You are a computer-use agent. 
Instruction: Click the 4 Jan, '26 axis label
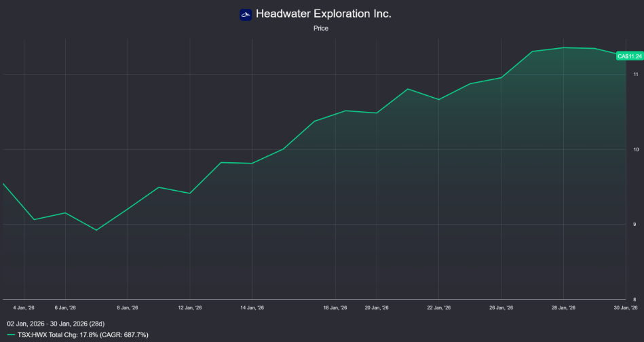click(24, 307)
